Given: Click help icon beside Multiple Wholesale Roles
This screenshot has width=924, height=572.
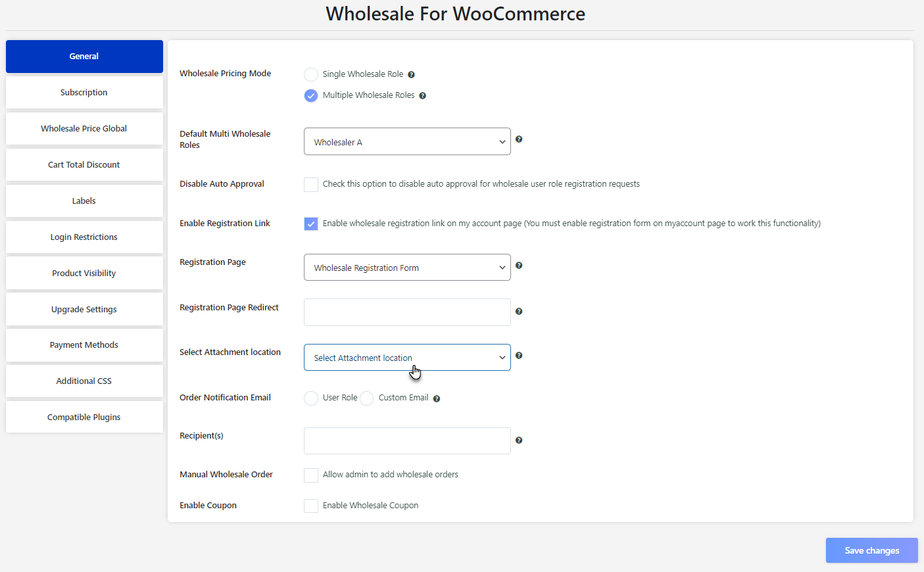Looking at the screenshot, I should point(422,96).
